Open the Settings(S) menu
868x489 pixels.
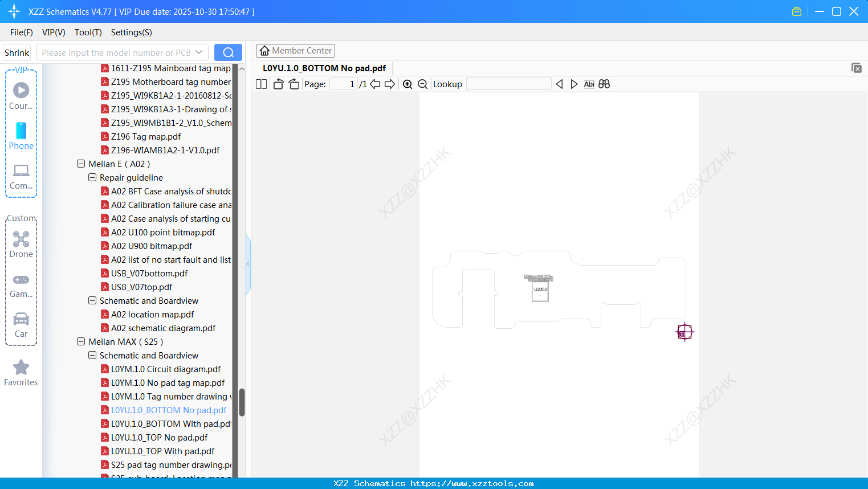131,32
